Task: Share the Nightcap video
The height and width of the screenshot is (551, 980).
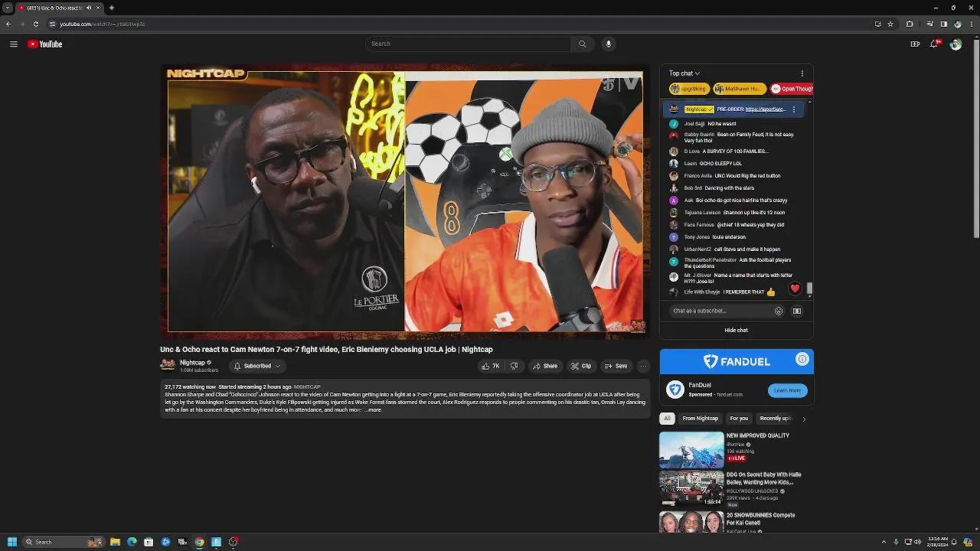Action: pyautogui.click(x=544, y=366)
